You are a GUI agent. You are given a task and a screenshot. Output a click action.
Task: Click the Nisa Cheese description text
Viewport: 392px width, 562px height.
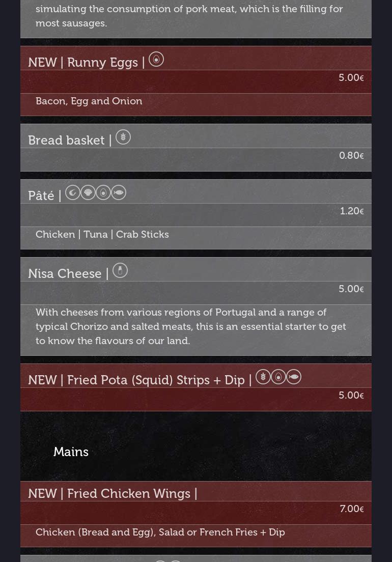coord(191,326)
